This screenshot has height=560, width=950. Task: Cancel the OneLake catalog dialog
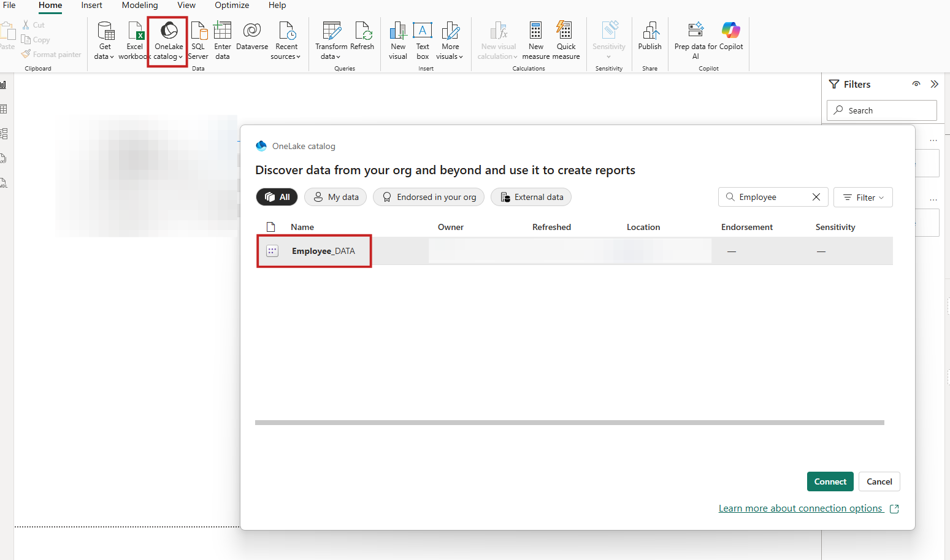pyautogui.click(x=879, y=481)
